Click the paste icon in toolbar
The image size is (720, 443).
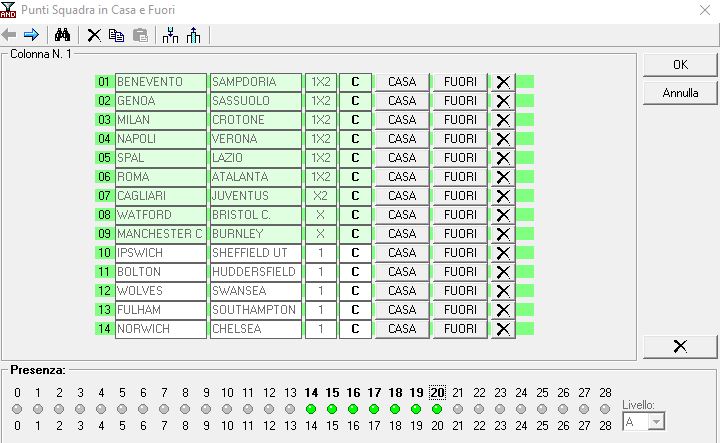coord(140,35)
